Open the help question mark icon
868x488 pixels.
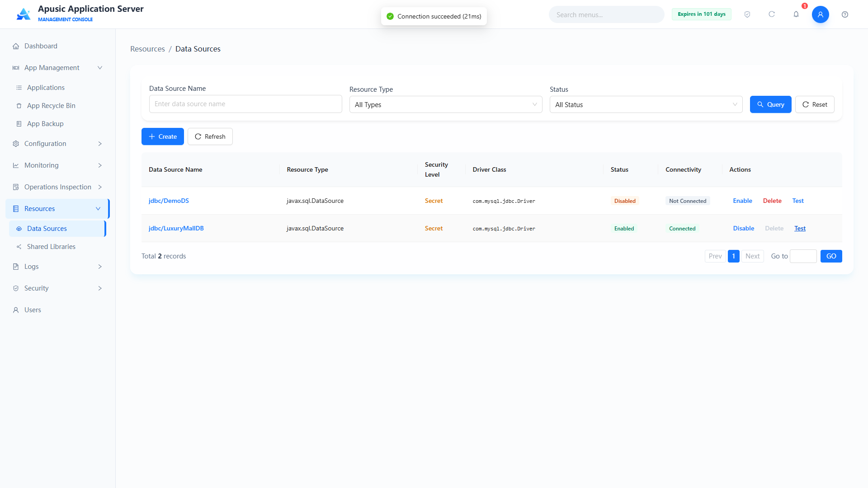pyautogui.click(x=845, y=14)
